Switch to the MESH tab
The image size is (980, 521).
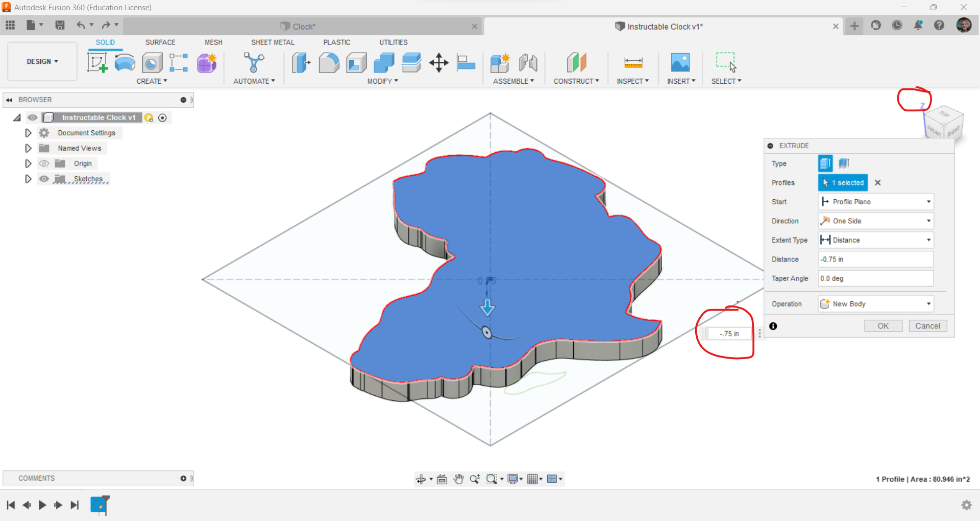pos(213,42)
